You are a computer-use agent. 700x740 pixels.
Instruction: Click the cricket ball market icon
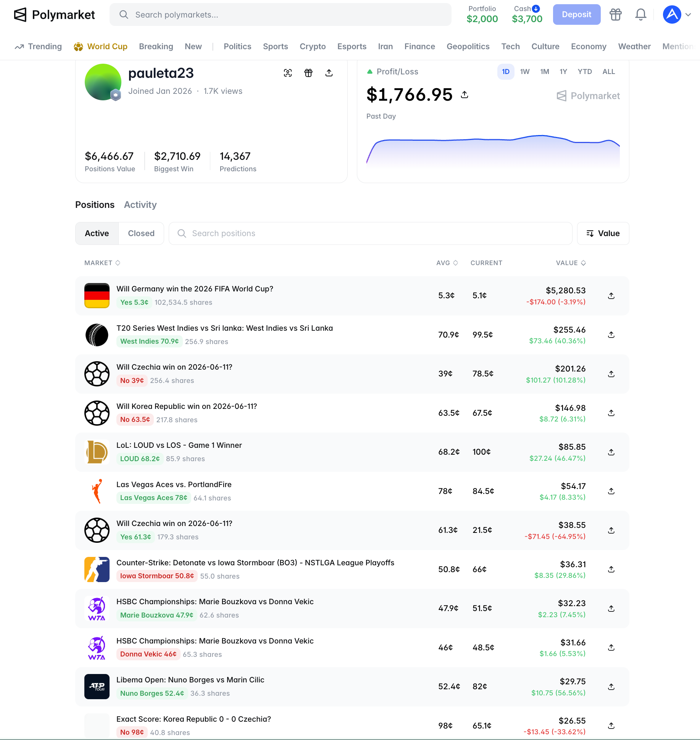97,335
